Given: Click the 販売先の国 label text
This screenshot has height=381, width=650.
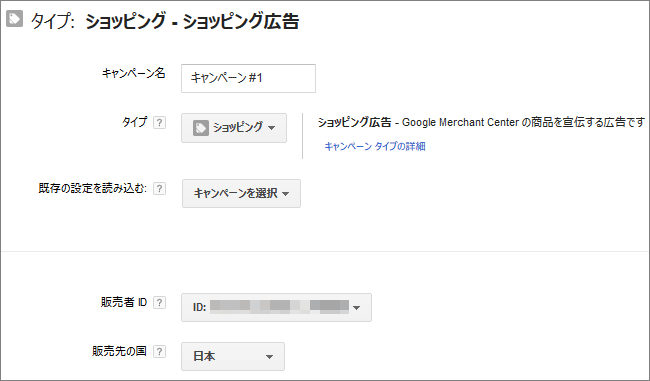Looking at the screenshot, I should pyautogui.click(x=119, y=351).
